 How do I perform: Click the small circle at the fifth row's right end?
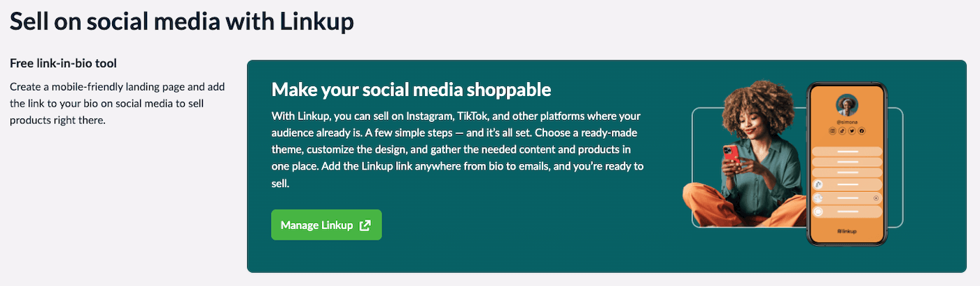(x=876, y=198)
